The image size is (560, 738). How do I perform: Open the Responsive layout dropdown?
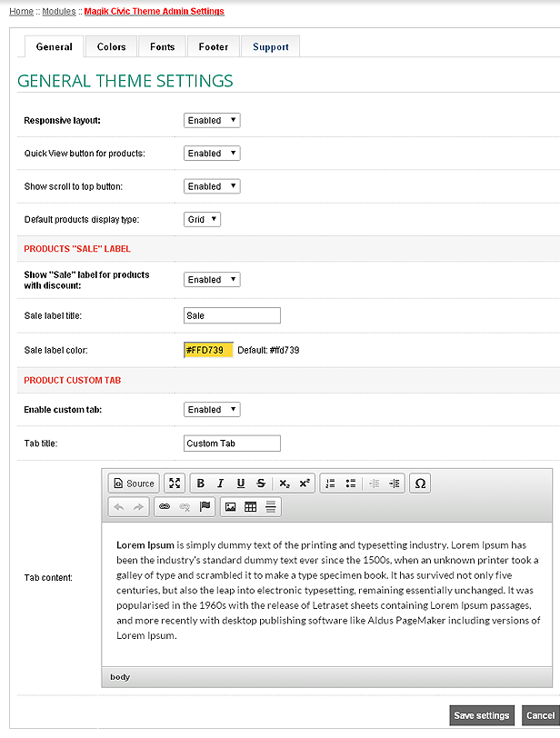click(x=212, y=121)
